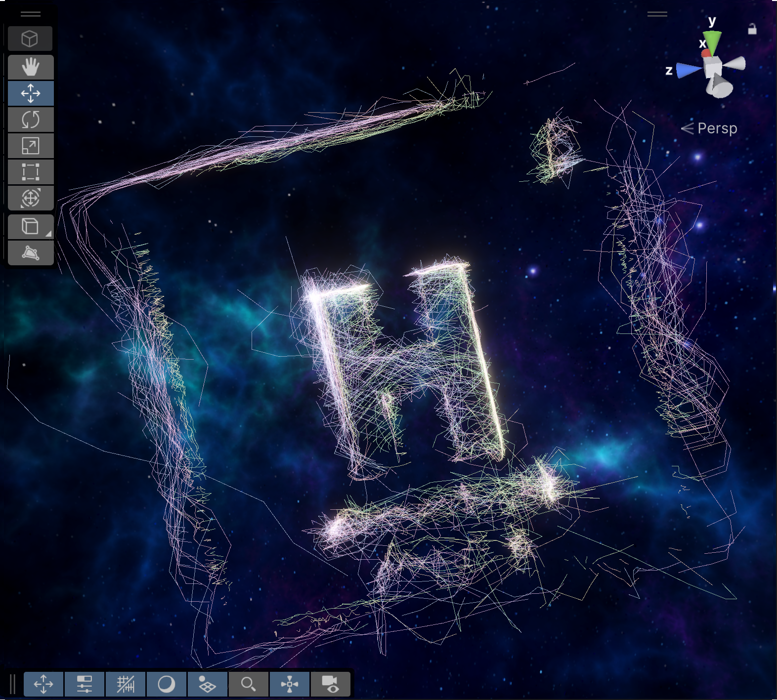Screen dimensions: 777x700
Task: Toggle the scene view rotation lock icon
Action: (752, 29)
